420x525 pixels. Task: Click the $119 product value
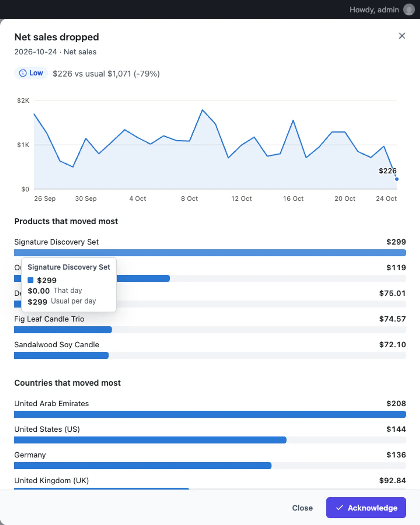396,267
